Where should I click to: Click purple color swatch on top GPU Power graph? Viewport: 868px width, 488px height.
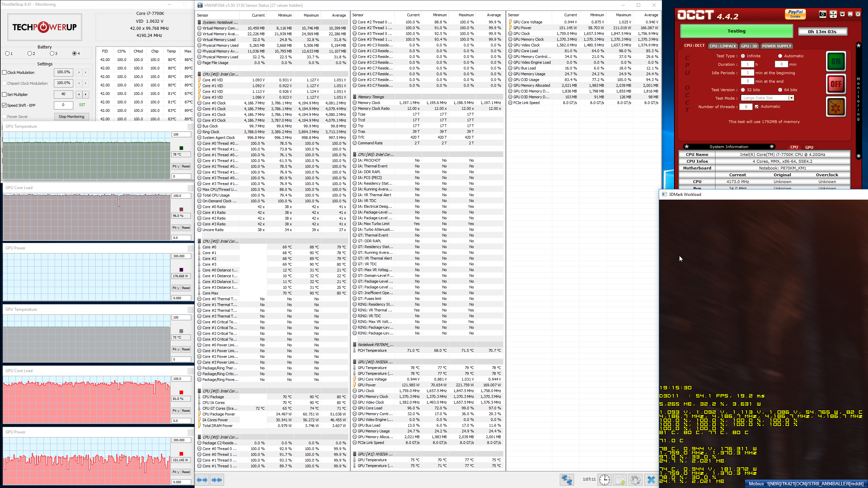point(181,270)
